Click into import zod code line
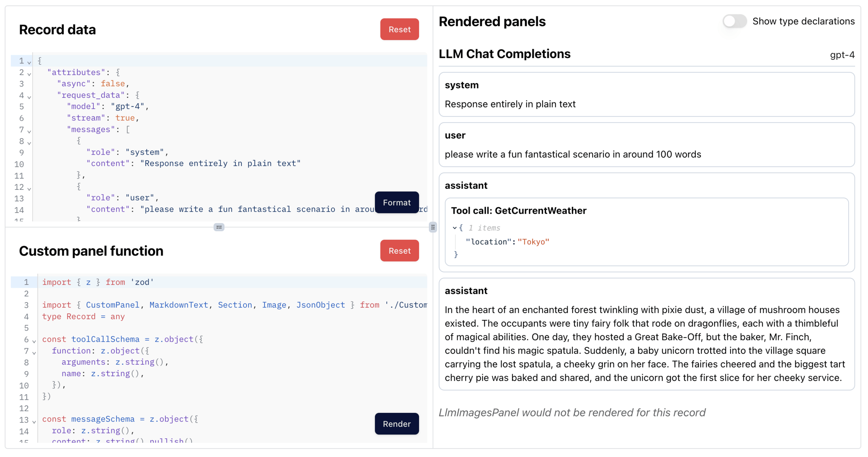 pos(98,282)
